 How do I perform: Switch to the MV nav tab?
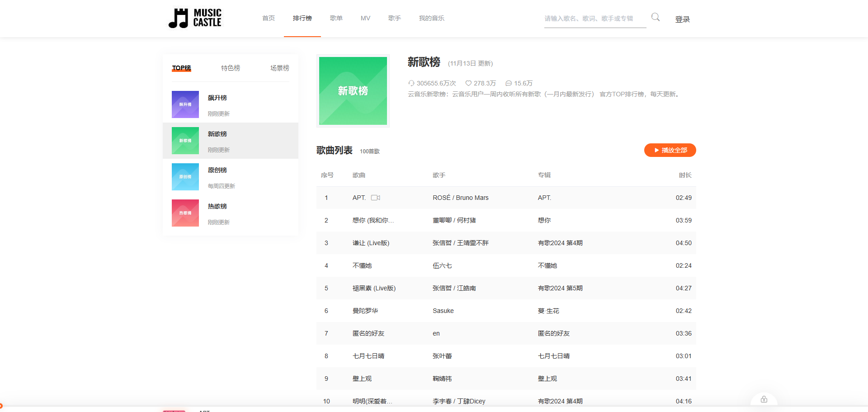[x=365, y=18]
